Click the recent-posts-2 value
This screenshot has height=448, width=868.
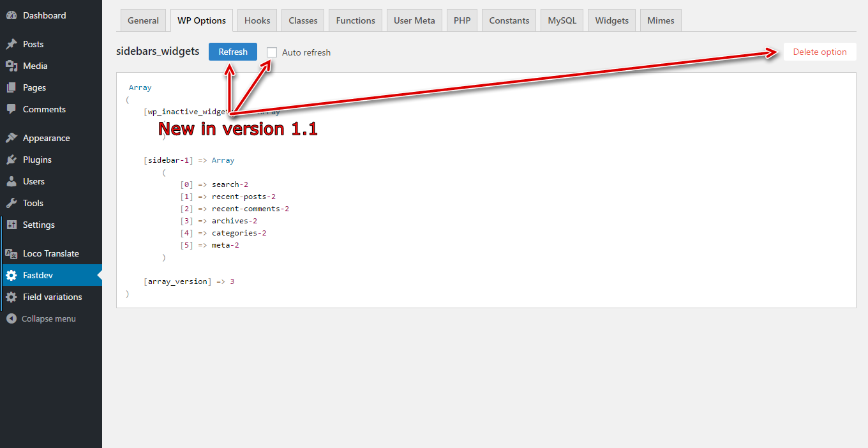(x=244, y=197)
